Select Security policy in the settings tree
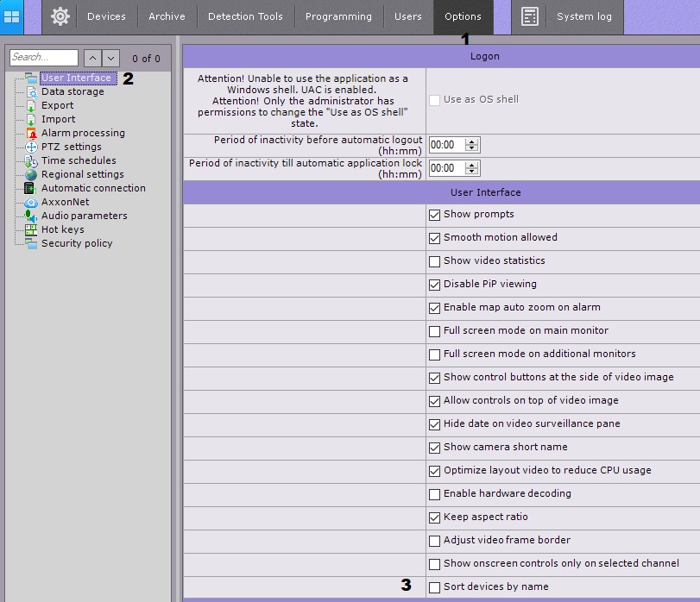Viewport: 700px width, 602px height. click(77, 243)
